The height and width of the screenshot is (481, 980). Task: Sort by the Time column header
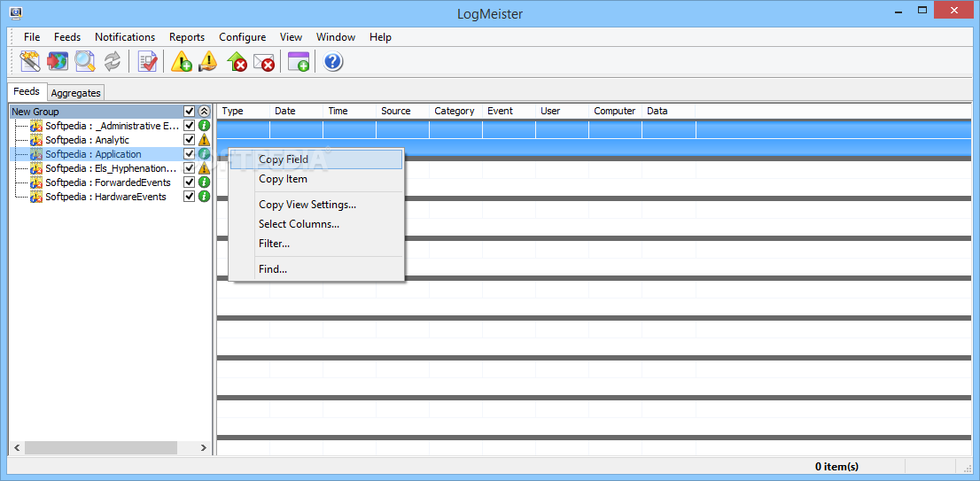(349, 111)
